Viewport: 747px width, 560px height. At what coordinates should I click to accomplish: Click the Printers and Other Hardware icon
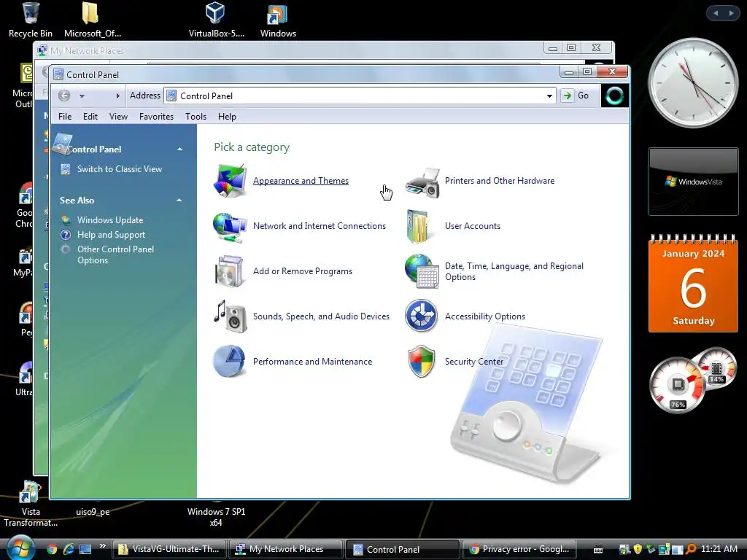click(x=422, y=182)
